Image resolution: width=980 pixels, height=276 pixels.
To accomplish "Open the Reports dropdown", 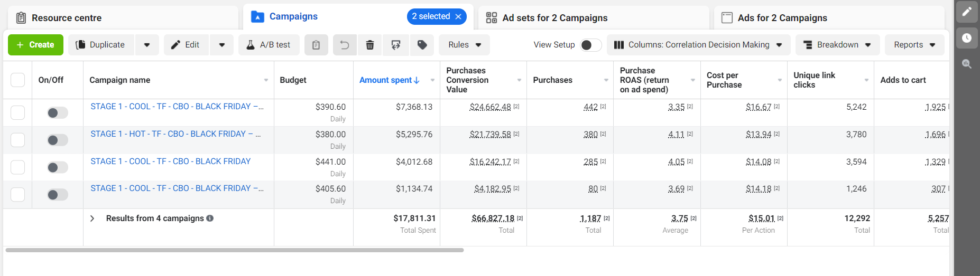I will [914, 45].
